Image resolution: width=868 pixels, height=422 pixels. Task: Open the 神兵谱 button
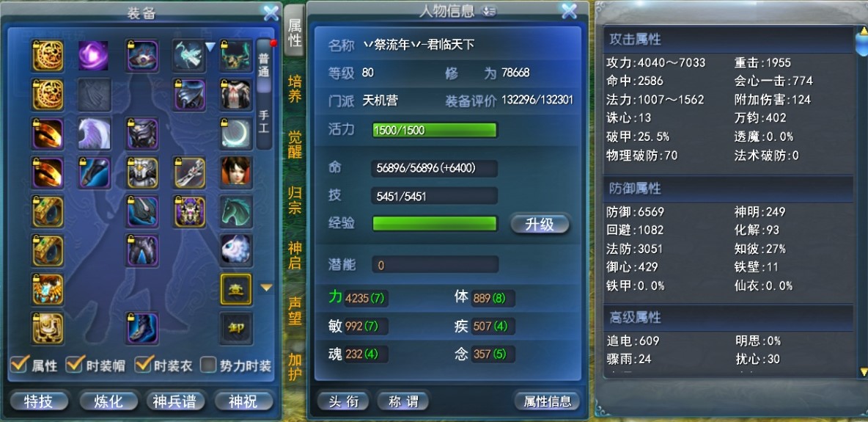click(x=174, y=401)
